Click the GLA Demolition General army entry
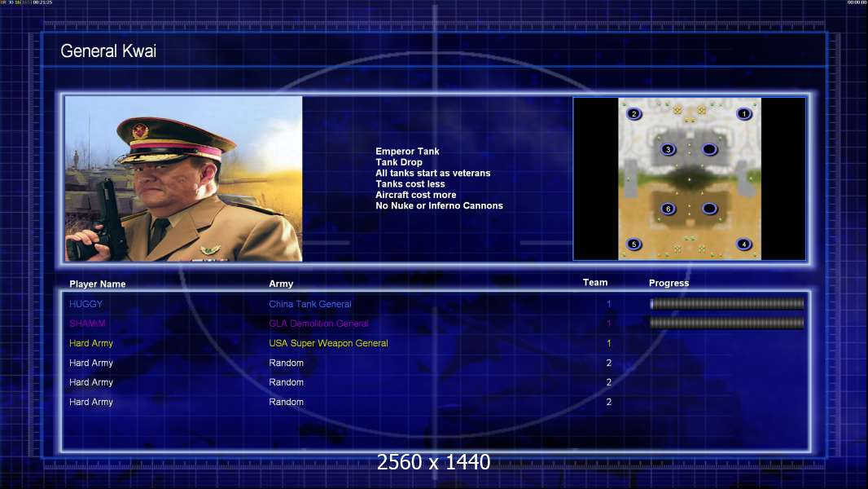This screenshot has height=489, width=868. point(319,324)
